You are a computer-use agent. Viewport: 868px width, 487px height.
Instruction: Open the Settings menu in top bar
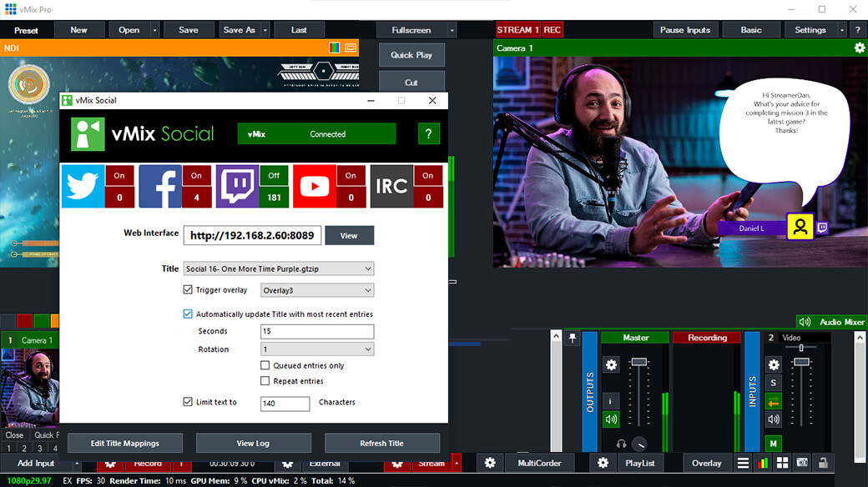coord(810,30)
